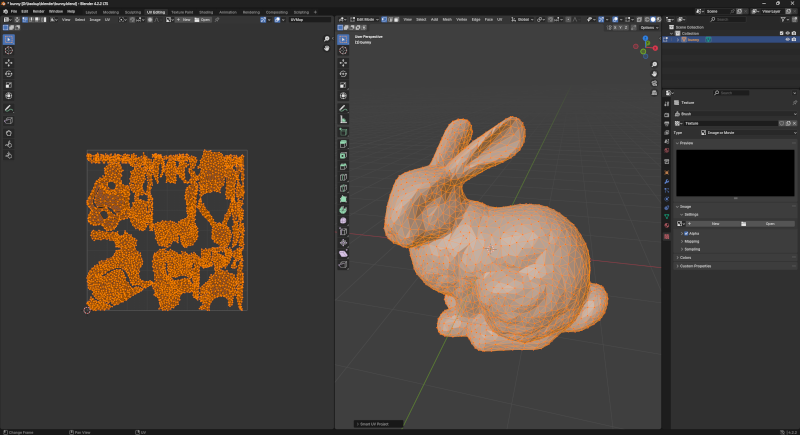Select the Grab sculpt tool in UV editor
This screenshot has width=800, height=435.
[9, 133]
